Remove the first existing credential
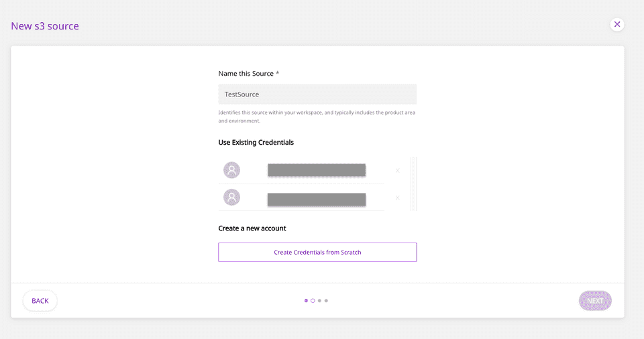The width and height of the screenshot is (644, 339). 397,171
